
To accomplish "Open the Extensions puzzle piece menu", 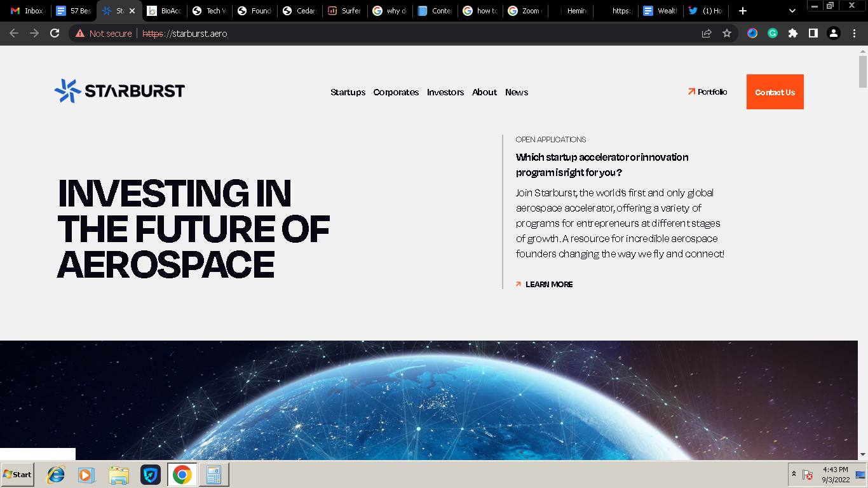I will click(793, 34).
